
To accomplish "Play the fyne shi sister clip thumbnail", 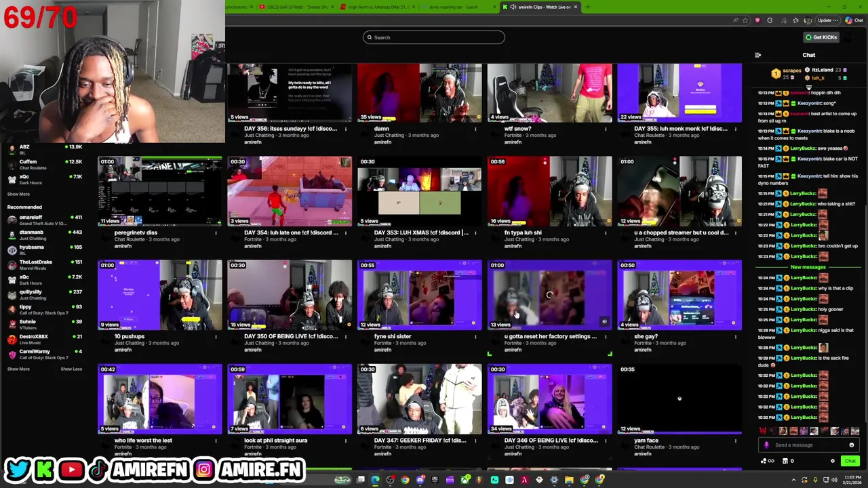I will [x=420, y=295].
